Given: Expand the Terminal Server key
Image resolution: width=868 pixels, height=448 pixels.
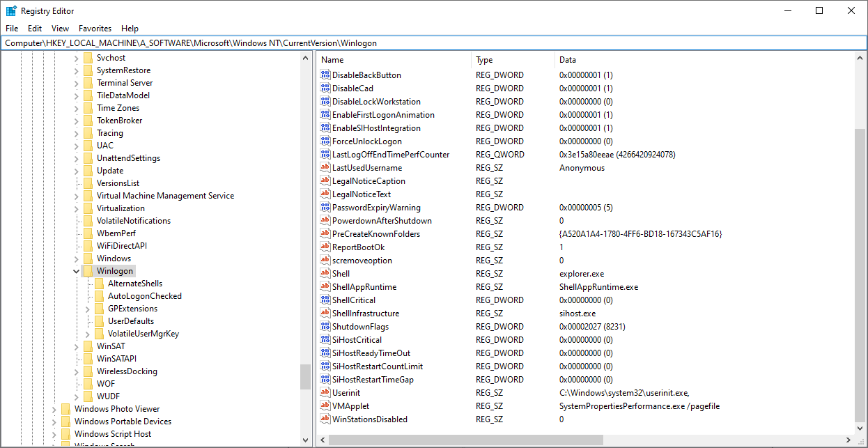Looking at the screenshot, I should (x=77, y=83).
